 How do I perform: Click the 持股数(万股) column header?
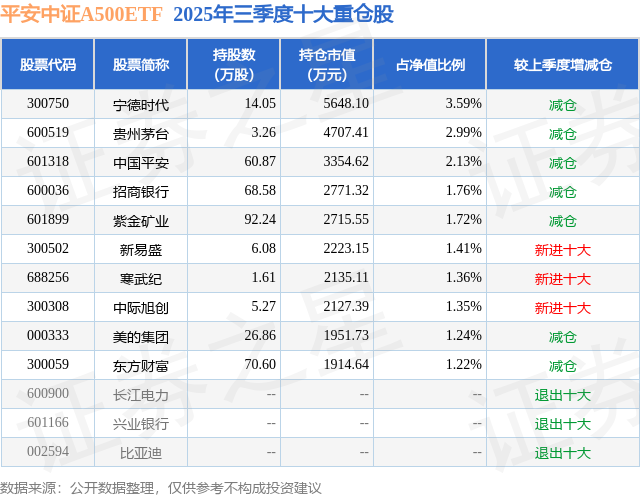(234, 64)
